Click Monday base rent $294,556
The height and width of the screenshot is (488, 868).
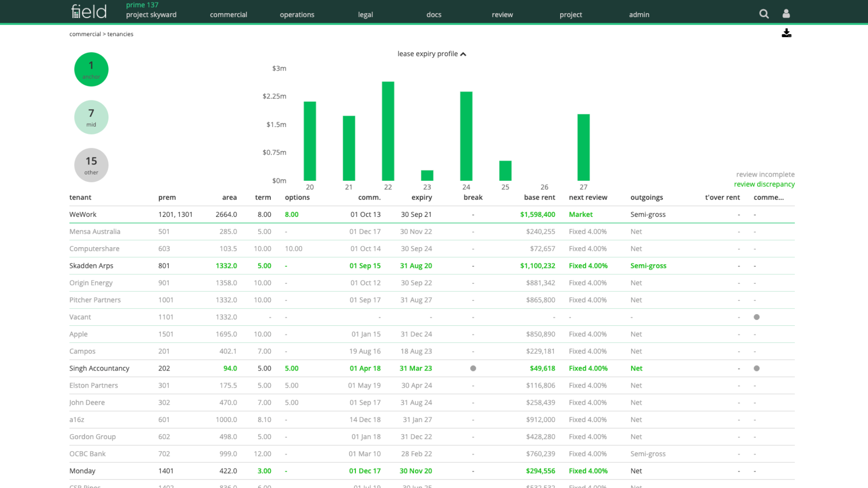pyautogui.click(x=540, y=471)
